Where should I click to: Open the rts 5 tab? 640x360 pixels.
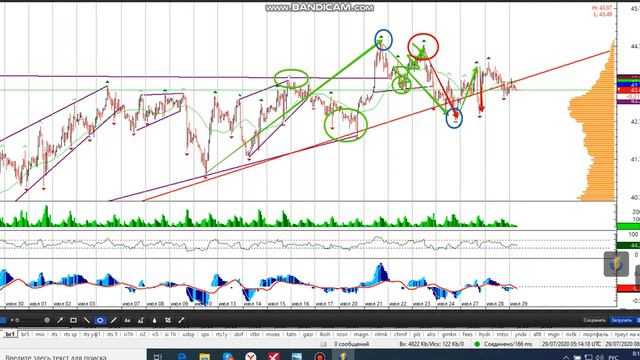tap(112, 334)
